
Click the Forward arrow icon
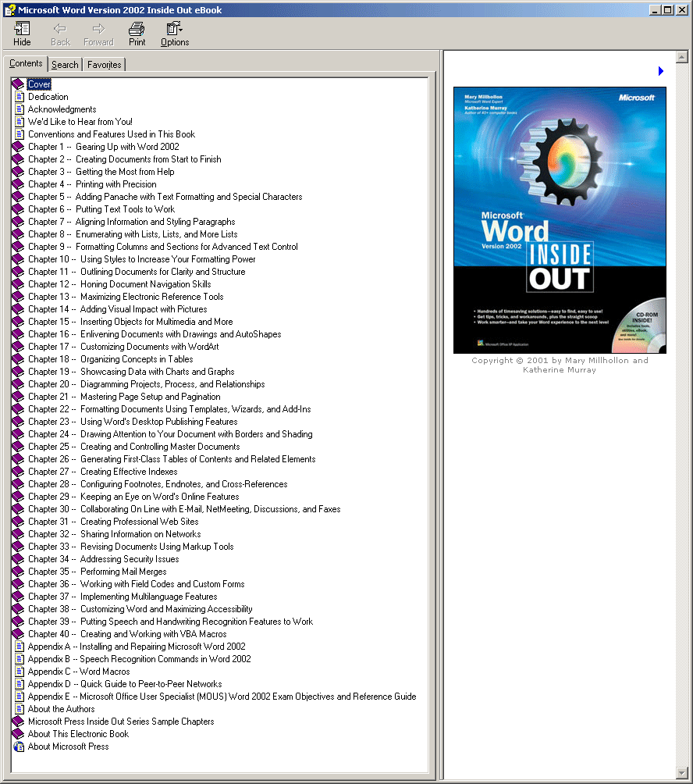click(98, 30)
